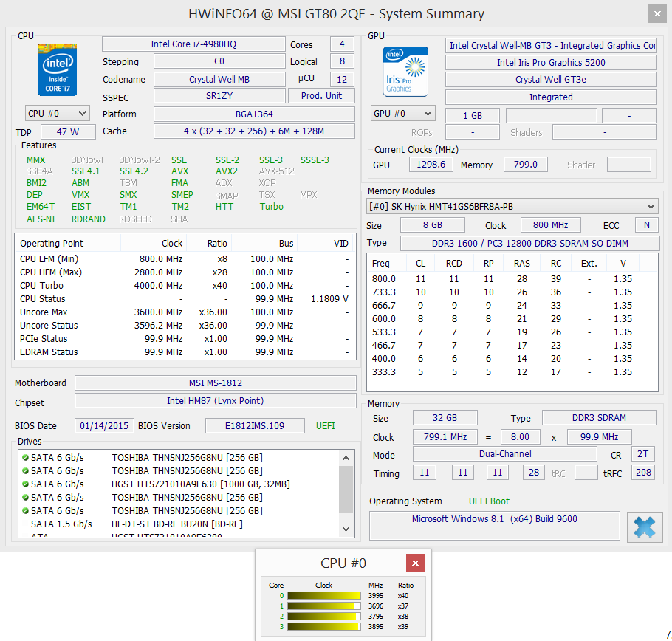Click the Drives list scroll up arrow
The width and height of the screenshot is (672, 641).
(346, 458)
